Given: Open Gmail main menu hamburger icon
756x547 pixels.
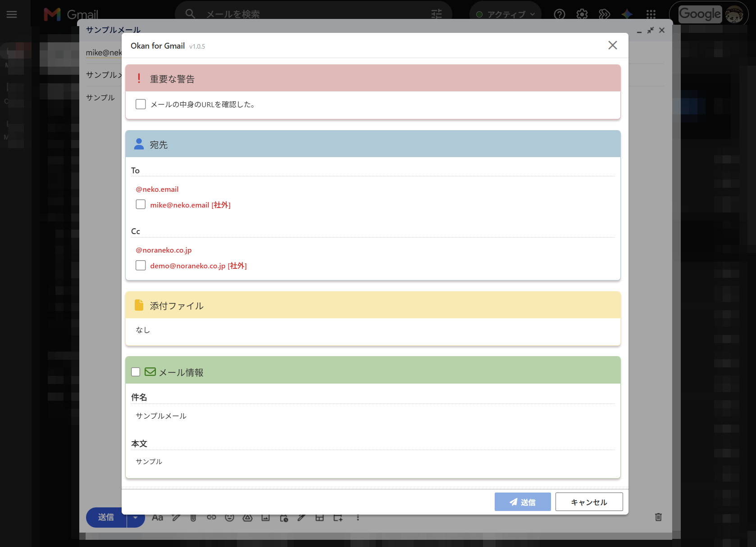Looking at the screenshot, I should pyautogui.click(x=12, y=14).
